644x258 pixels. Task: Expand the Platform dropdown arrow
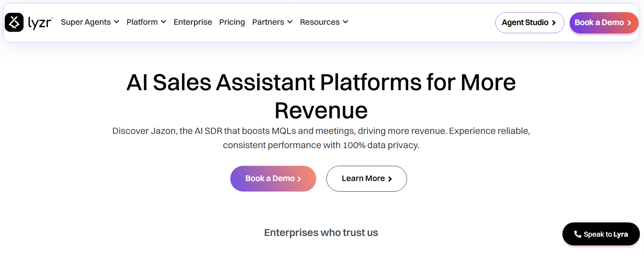pyautogui.click(x=164, y=22)
